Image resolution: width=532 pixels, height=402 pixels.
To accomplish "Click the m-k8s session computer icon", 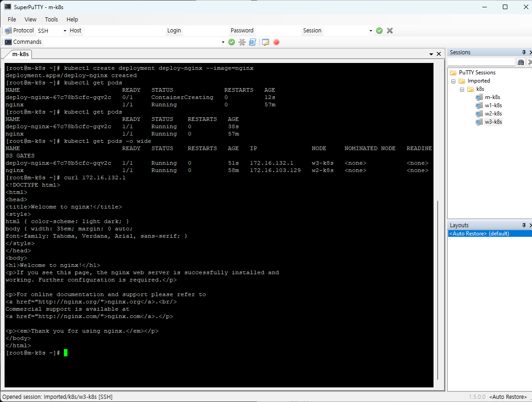I will [x=479, y=97].
